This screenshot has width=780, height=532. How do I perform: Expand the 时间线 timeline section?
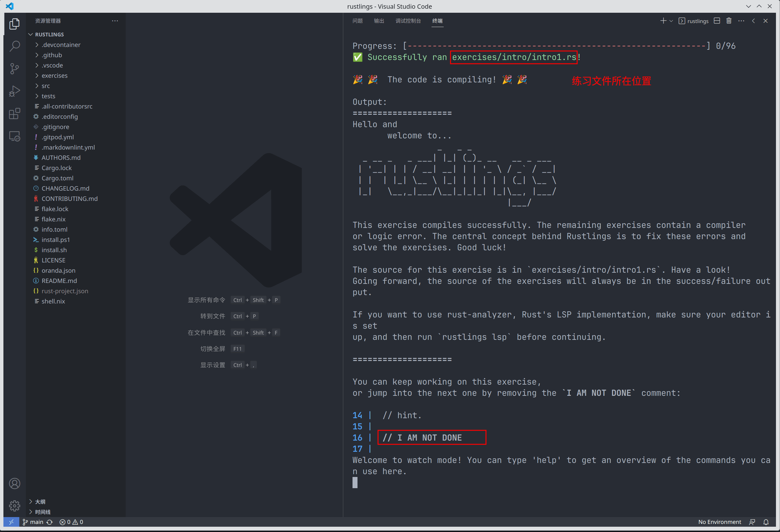click(x=76, y=512)
